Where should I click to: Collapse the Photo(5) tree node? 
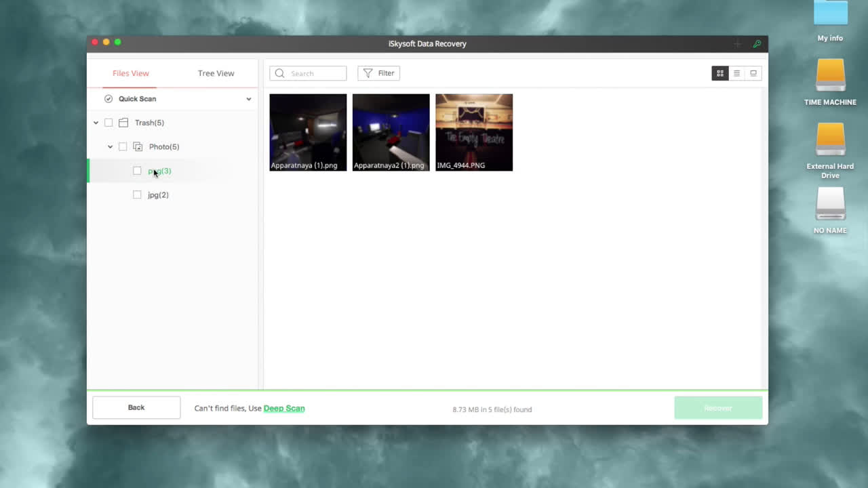click(110, 146)
